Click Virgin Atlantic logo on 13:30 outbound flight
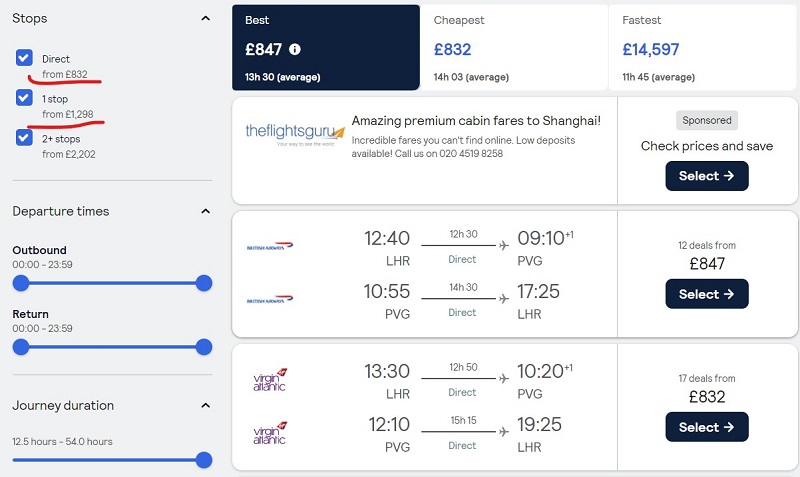 (270, 380)
